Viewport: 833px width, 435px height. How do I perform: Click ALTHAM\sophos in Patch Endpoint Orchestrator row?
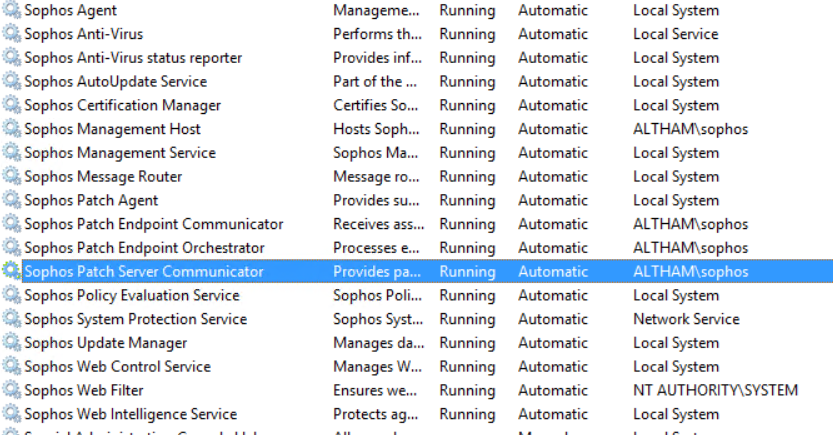(x=691, y=248)
